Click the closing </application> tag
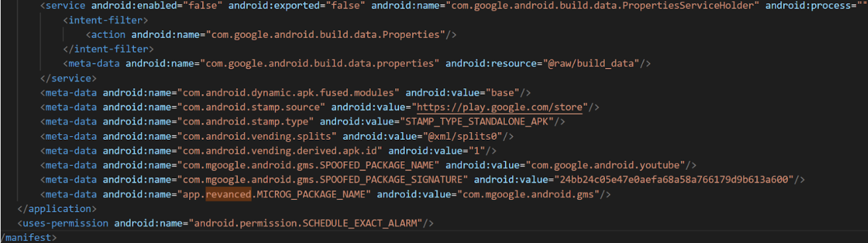 tap(58, 209)
